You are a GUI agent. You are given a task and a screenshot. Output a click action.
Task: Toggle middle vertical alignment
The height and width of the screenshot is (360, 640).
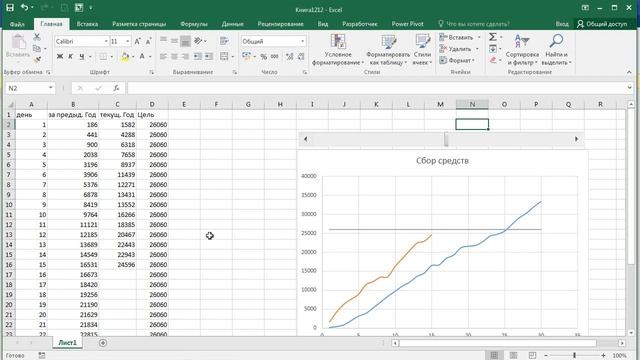coord(174,41)
